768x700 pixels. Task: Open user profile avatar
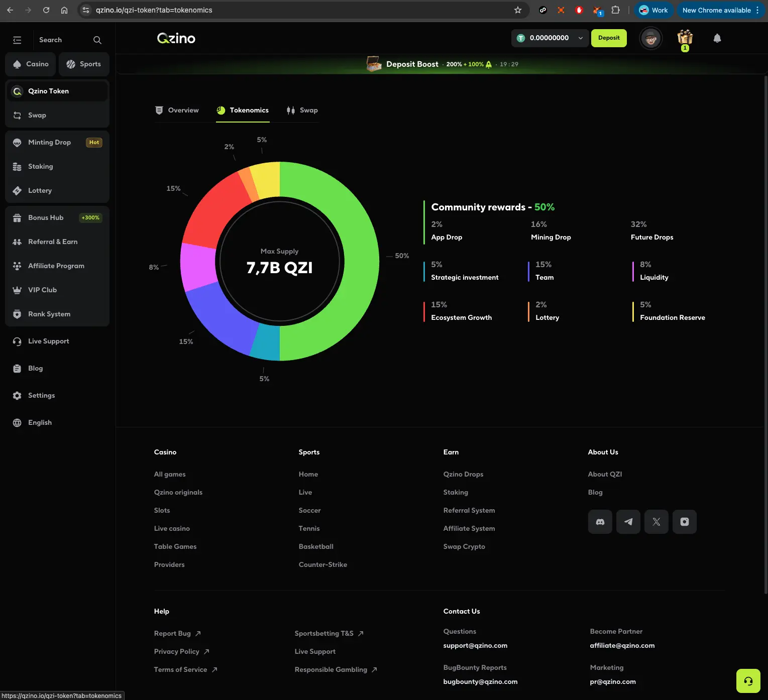click(x=651, y=38)
